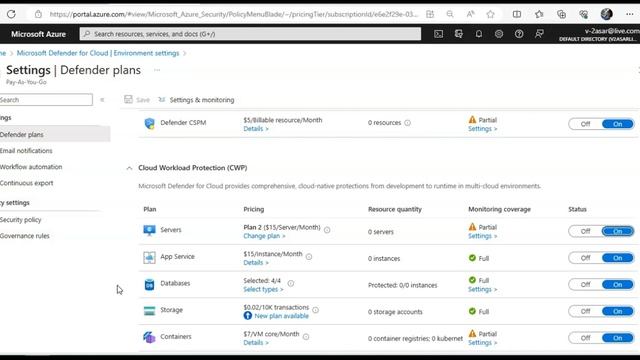Turn Defender CSPM plan Off
Image resolution: width=640 pixels, height=360 pixels.
[585, 124]
